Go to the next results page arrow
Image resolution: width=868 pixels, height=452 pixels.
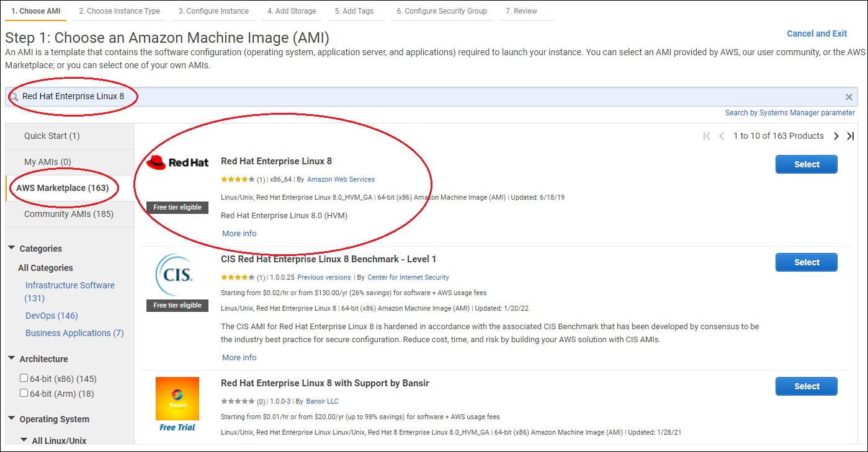click(836, 136)
